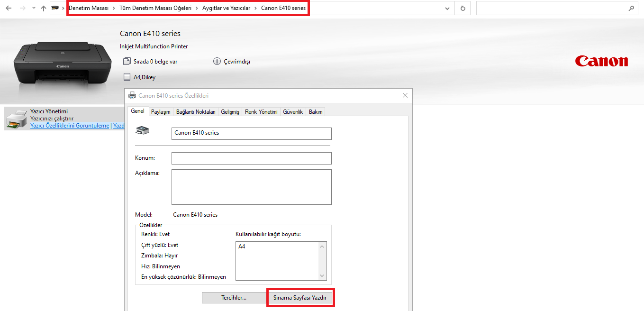Click the paper icon beside A4,Dikey

127,77
